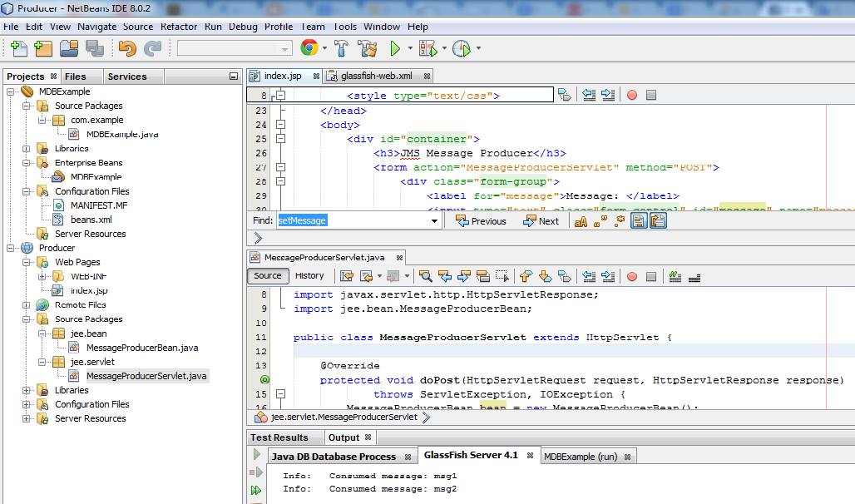The height and width of the screenshot is (504, 855).
Task: Open the Find history dropdown arrow
Action: pyautogui.click(x=435, y=221)
